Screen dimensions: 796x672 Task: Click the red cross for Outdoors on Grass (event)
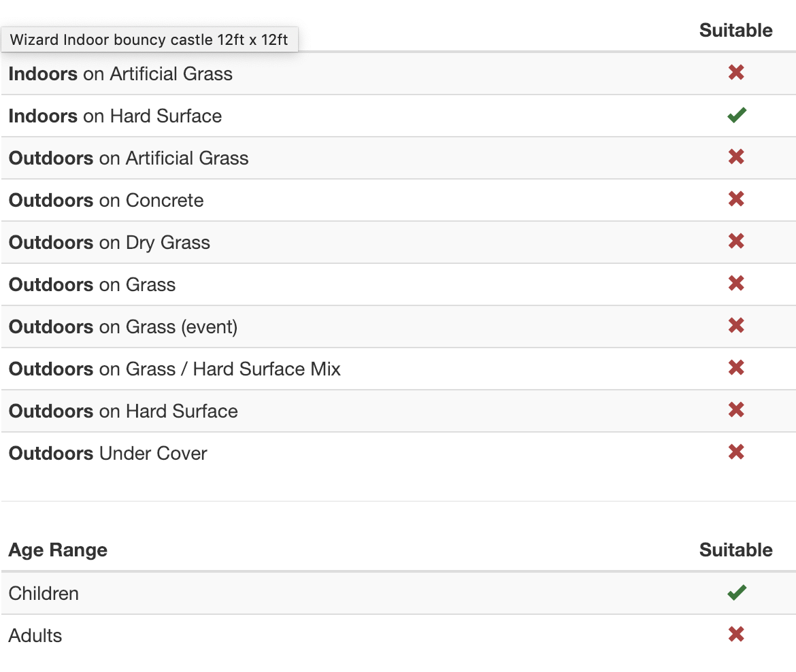click(x=735, y=326)
